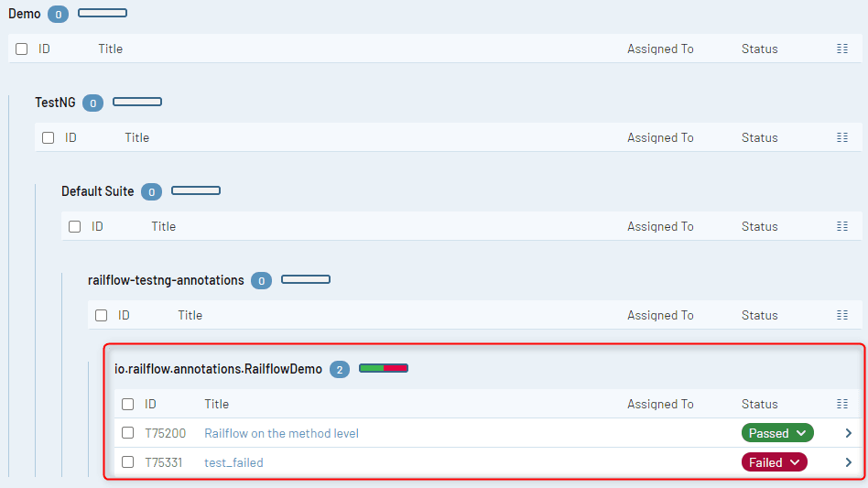Click the railflow-testng-annotations progress bar
The image size is (868, 488).
click(x=306, y=279)
